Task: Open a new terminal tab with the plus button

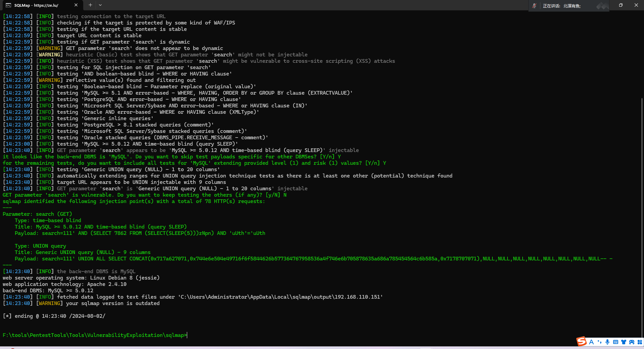Action: coord(90,5)
